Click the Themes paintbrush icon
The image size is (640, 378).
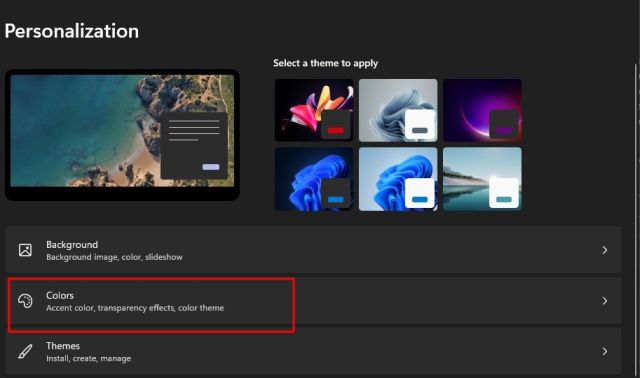click(x=25, y=351)
